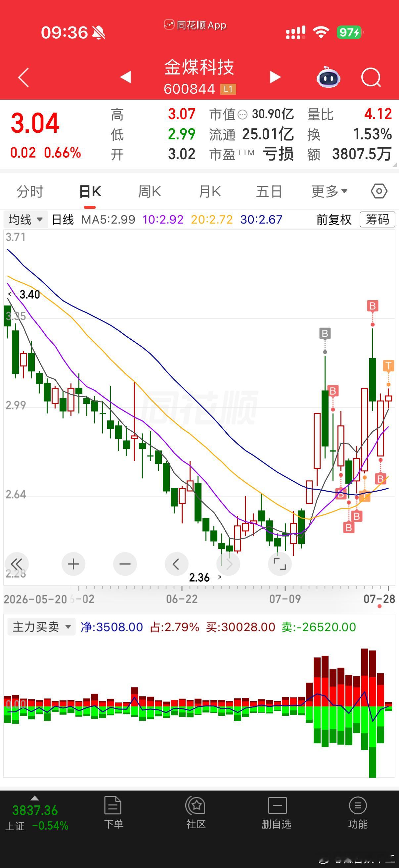Tap the silent bell icon by the clock
The height and width of the screenshot is (868, 399).
[x=99, y=33]
